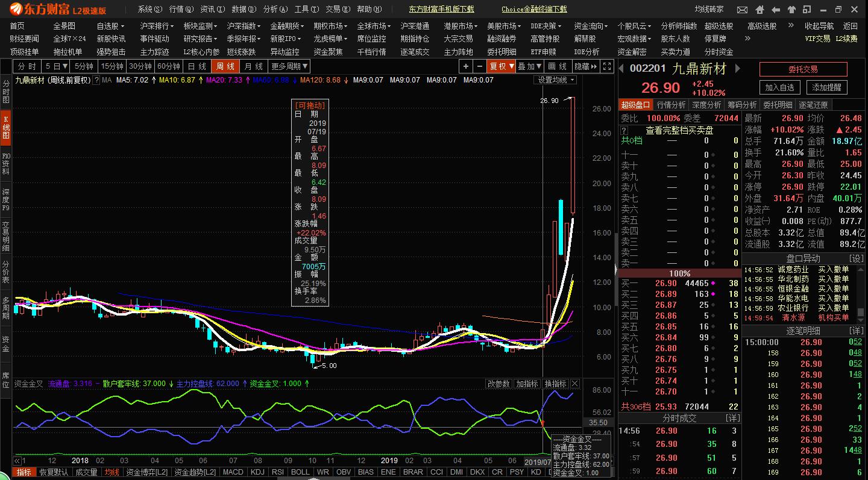
Task: Open the 5日 dropdown
Action: pos(57,66)
